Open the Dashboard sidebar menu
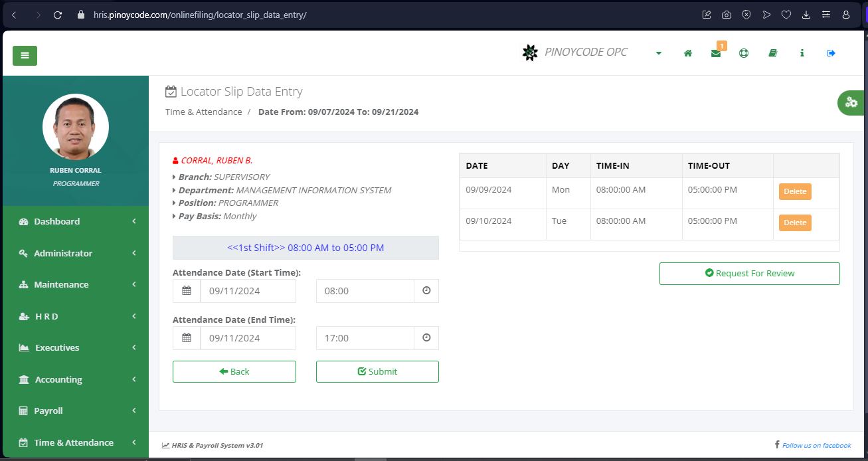868x461 pixels. pos(76,221)
